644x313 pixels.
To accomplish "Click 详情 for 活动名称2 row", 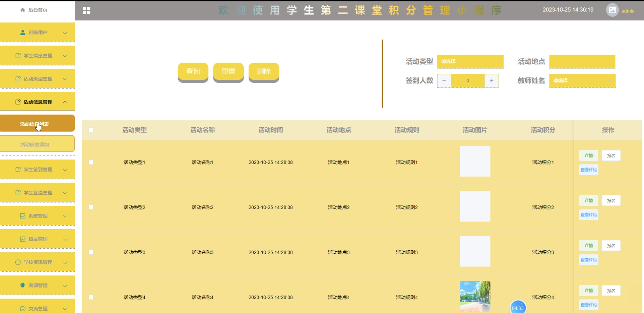I will pos(589,200).
